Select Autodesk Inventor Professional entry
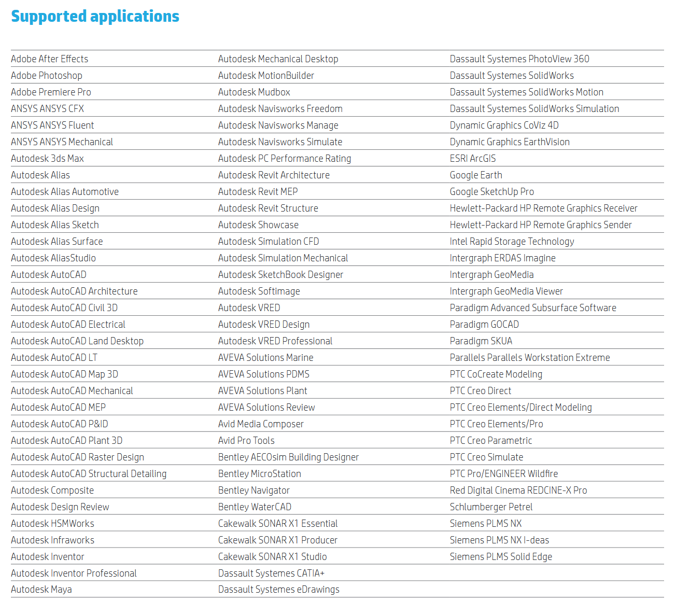This screenshot has width=676, height=616. [x=74, y=573]
